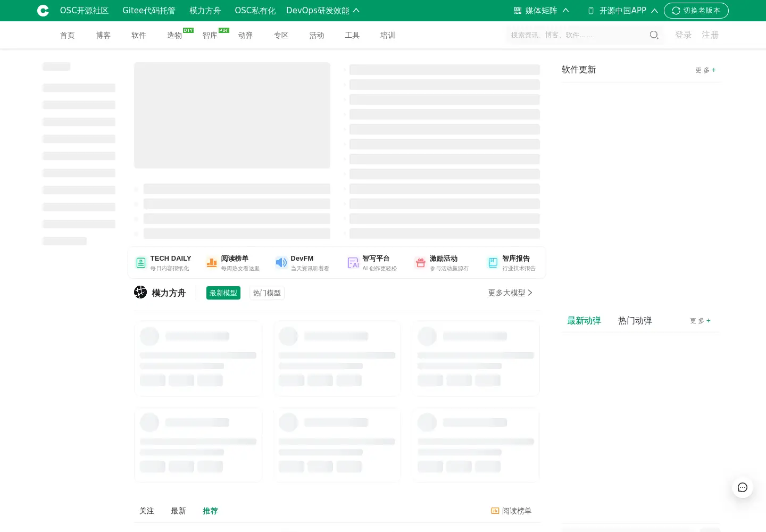Image resolution: width=766 pixels, height=532 pixels.
Task: Show more 软件更新 via 更多+
Action: 705,70
